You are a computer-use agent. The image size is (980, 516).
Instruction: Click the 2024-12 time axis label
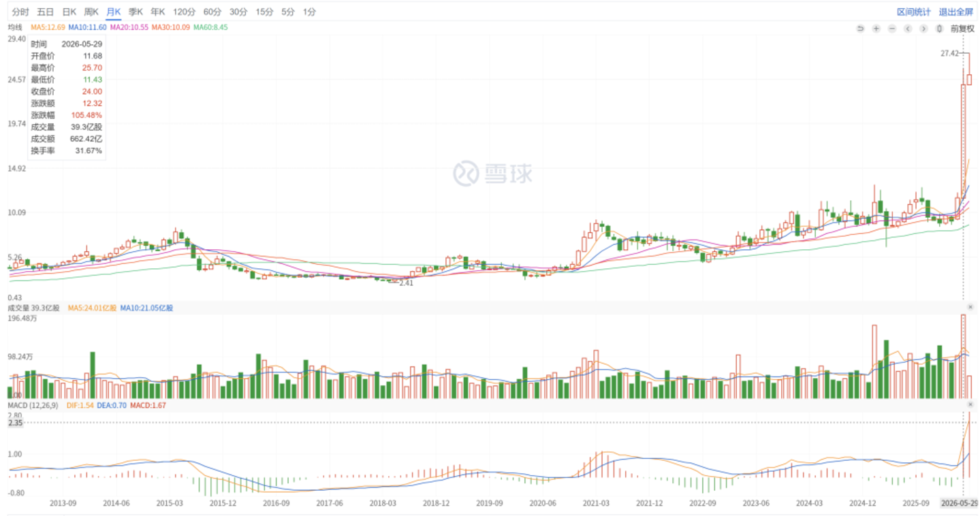863,503
